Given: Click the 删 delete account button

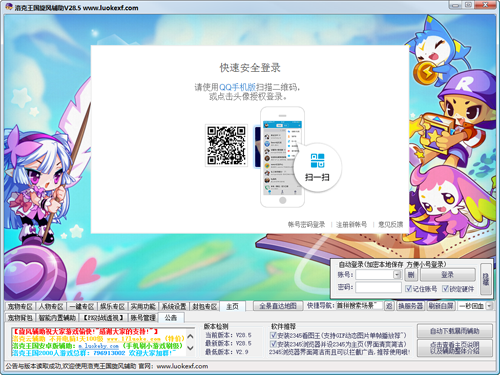Looking at the screenshot, I should point(411,275).
